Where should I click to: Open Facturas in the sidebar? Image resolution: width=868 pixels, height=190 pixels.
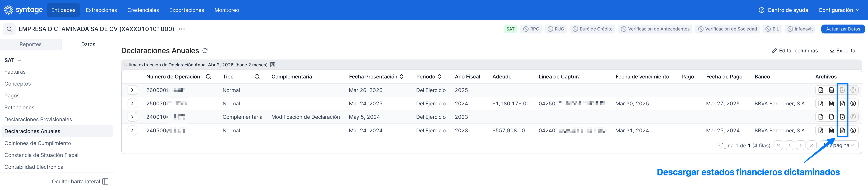(15, 72)
